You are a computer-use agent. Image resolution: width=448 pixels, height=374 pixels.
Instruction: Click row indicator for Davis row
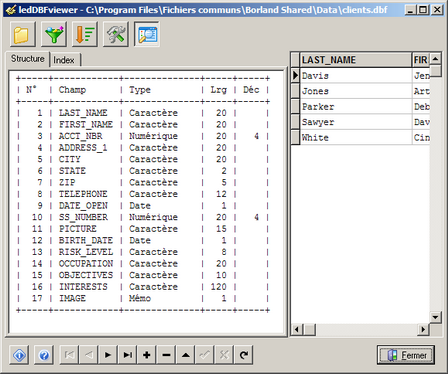(295, 76)
